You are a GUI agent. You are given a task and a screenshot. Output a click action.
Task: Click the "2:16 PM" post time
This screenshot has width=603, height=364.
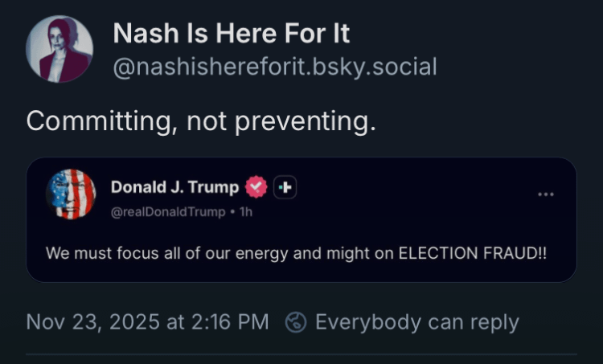228,322
